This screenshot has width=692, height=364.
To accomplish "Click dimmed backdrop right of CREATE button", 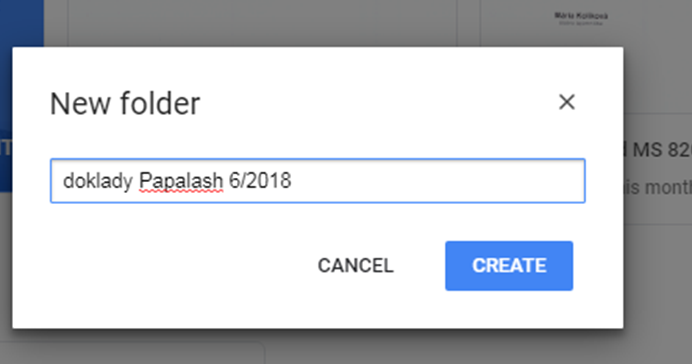I will (658, 274).
